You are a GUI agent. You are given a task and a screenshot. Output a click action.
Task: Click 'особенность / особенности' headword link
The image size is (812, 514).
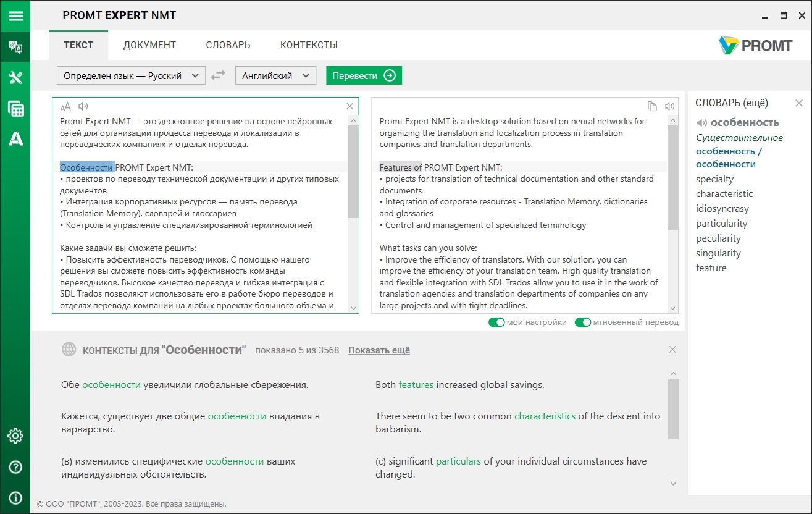point(729,158)
